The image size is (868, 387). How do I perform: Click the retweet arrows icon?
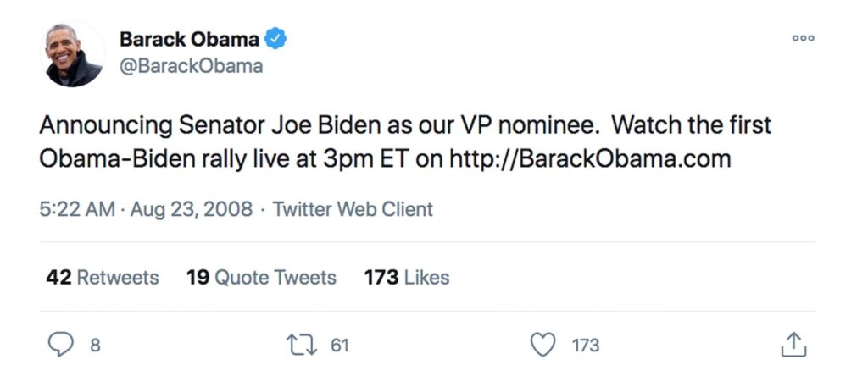[x=301, y=345]
